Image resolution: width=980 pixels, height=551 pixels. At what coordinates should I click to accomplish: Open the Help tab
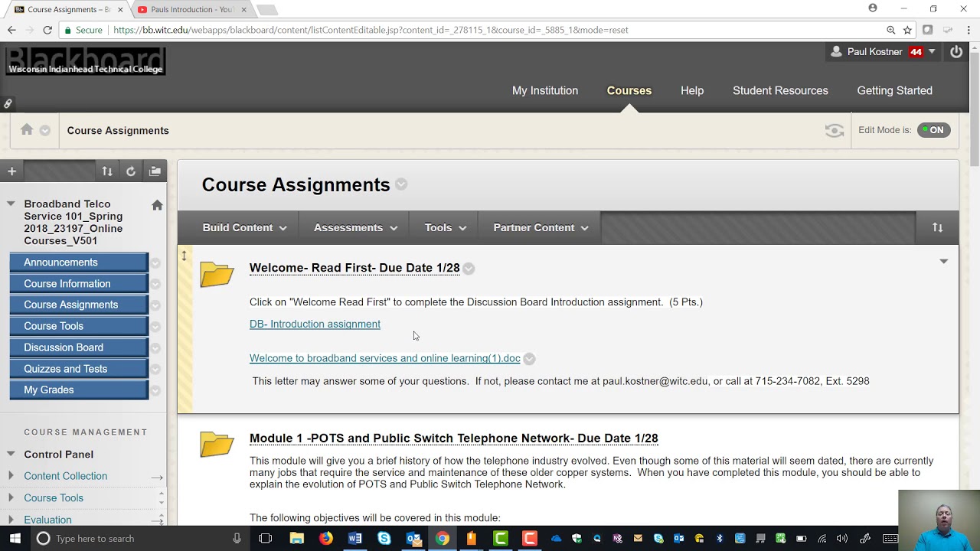tap(692, 90)
